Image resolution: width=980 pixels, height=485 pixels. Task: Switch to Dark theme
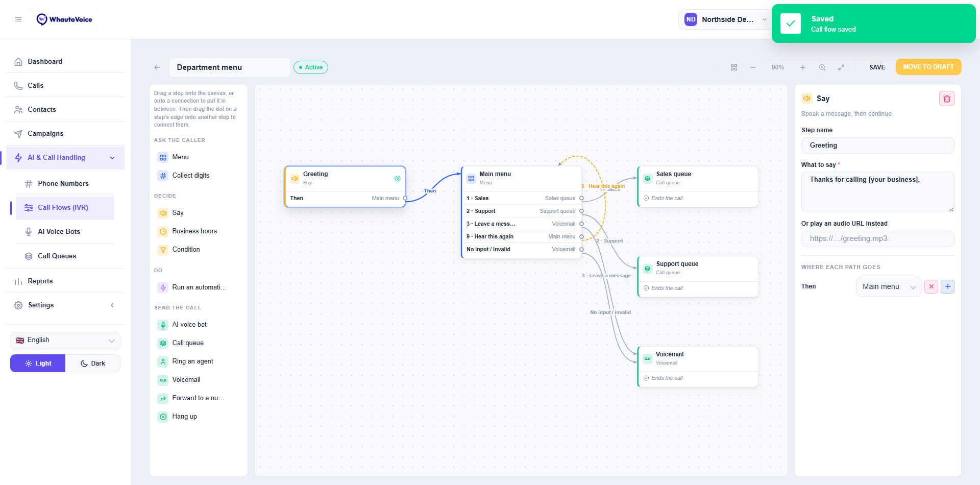pyautogui.click(x=93, y=363)
